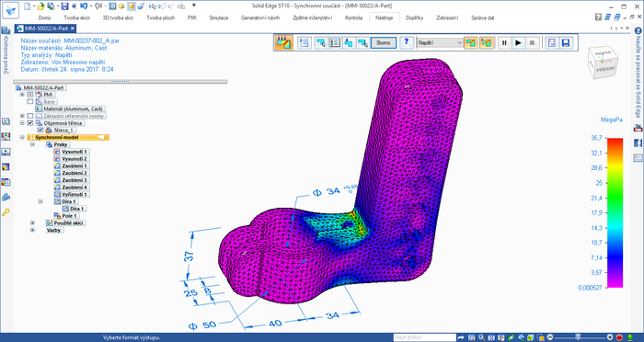Click the blue question mark help icon
Screen dimensions: 644x342
point(407,42)
